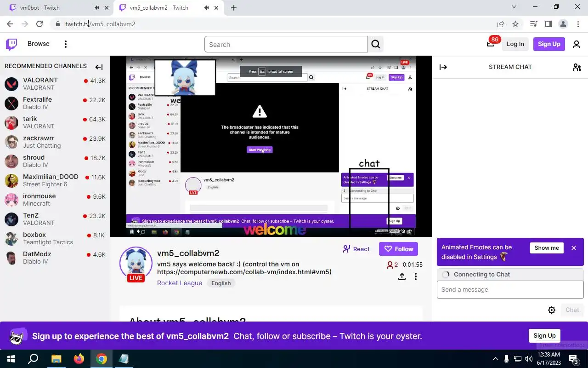Open chat settings gear icon
The height and width of the screenshot is (368, 588).
click(x=552, y=310)
